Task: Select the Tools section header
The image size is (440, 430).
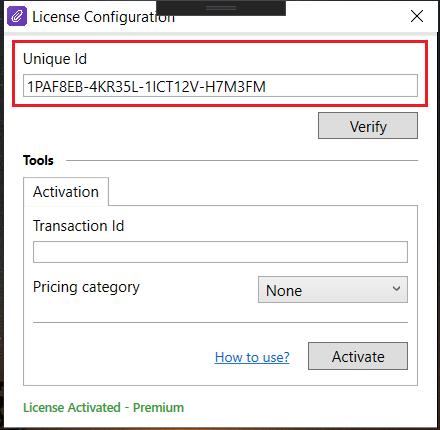Action: click(38, 160)
